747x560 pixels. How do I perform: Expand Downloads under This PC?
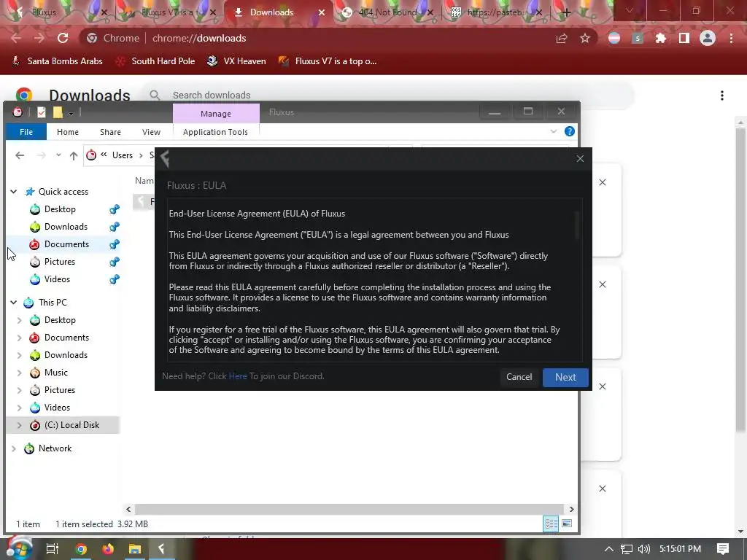(20, 355)
